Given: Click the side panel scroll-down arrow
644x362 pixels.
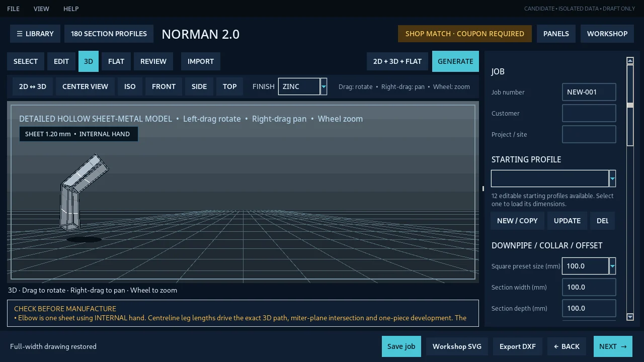Looking at the screenshot, I should point(630,317).
